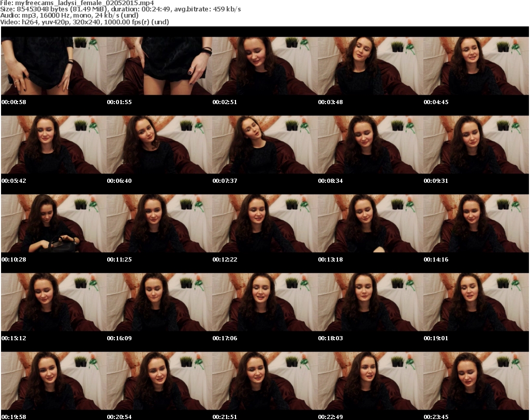Click the 00:01:55 timestamp label
The width and height of the screenshot is (530, 420).
click(x=120, y=102)
